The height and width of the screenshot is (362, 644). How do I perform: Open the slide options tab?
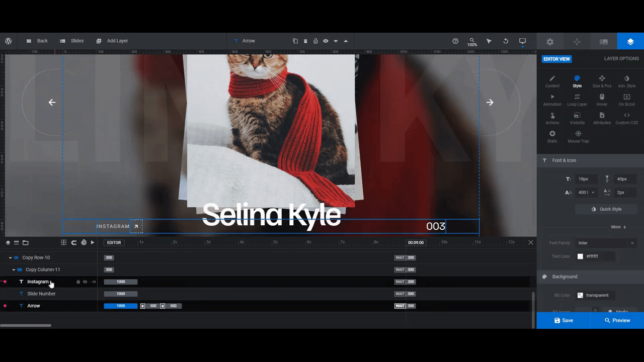click(604, 42)
